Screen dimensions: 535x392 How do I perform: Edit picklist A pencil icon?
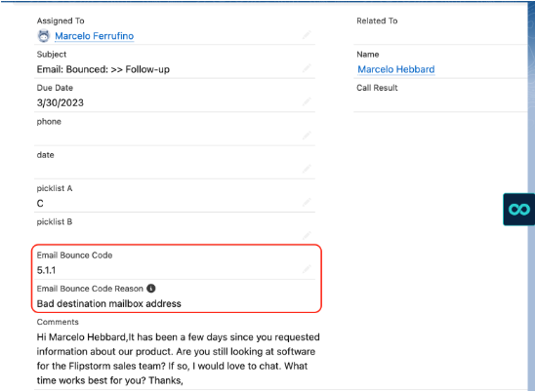coord(307,202)
